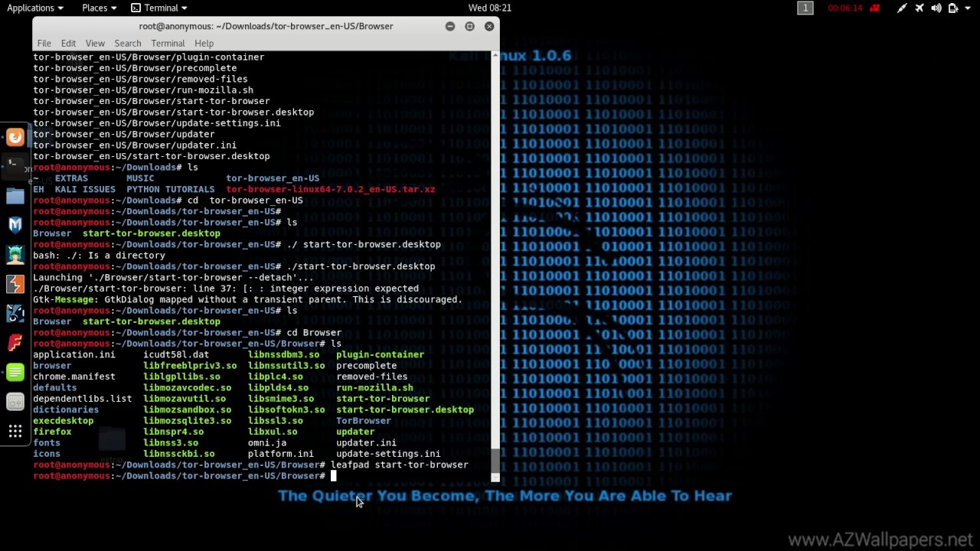Open the Edit menu in terminal
The height and width of the screenshot is (551, 980).
click(x=68, y=44)
